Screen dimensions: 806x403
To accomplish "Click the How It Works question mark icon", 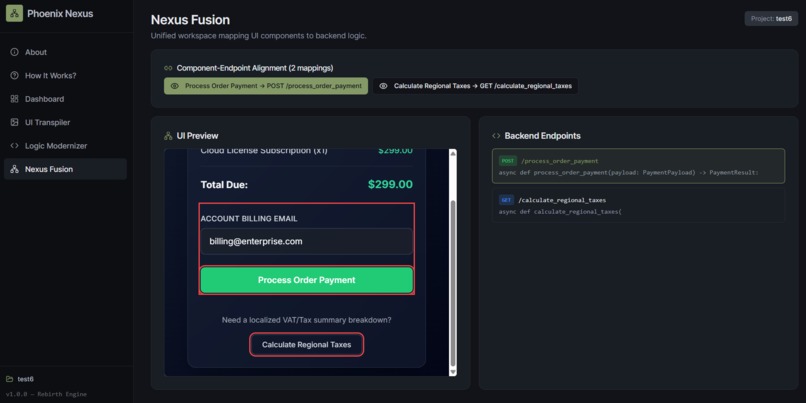I will 14,76.
